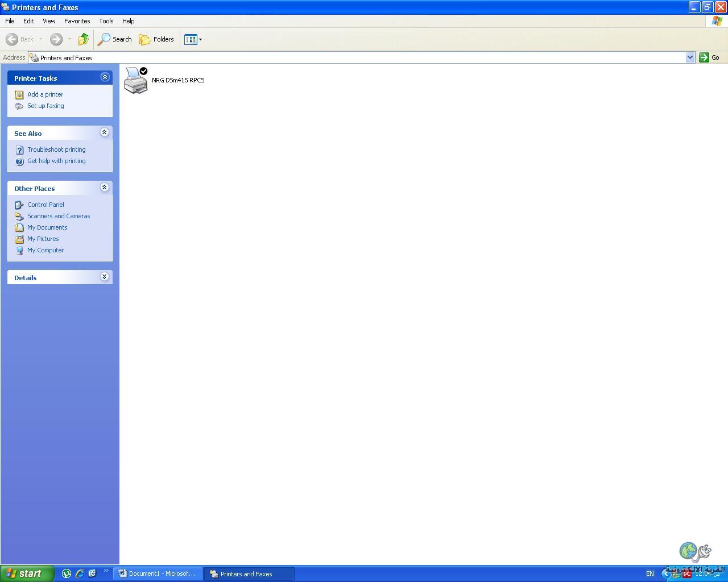This screenshot has height=582, width=728.
Task: Open the My Pictures link
Action: 43,239
